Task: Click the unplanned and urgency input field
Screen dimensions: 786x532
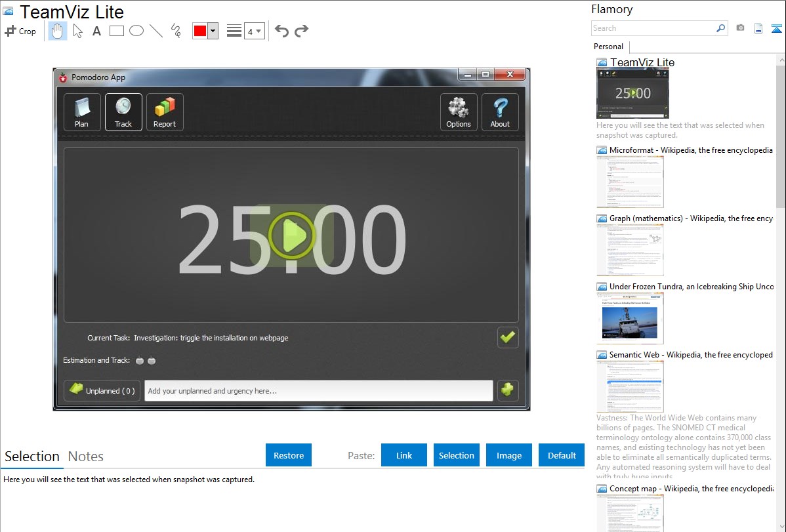Action: pyautogui.click(x=318, y=390)
